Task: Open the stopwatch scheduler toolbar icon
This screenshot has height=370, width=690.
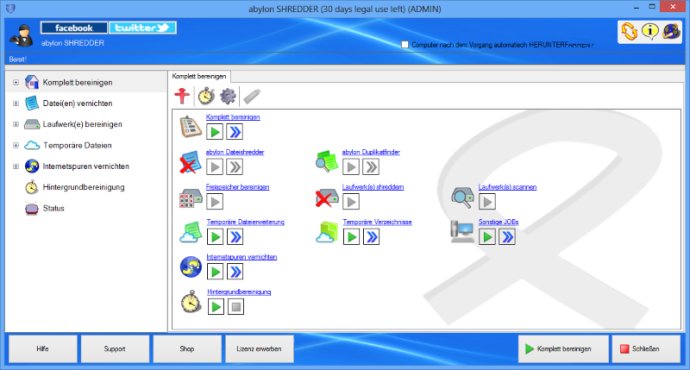Action: click(206, 96)
